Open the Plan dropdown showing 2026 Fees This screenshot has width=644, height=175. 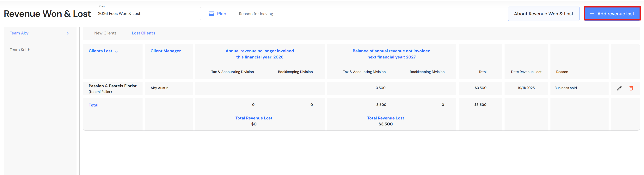tap(148, 14)
